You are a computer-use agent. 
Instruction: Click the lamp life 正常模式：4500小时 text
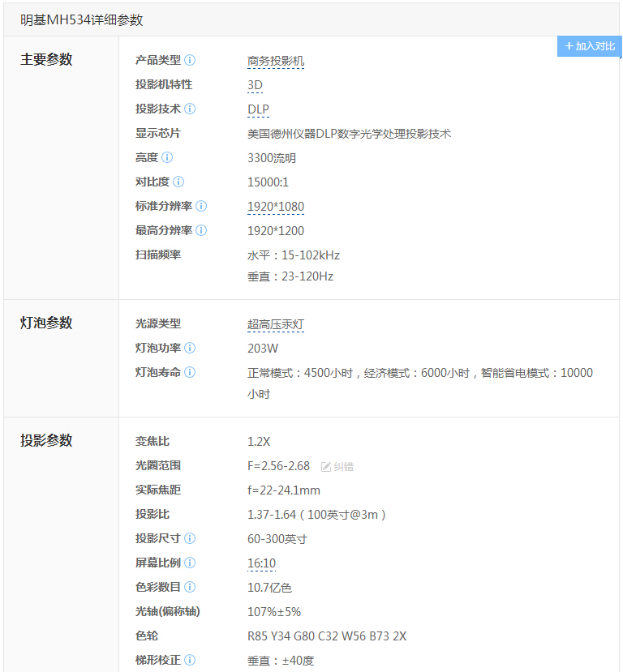coord(300,373)
